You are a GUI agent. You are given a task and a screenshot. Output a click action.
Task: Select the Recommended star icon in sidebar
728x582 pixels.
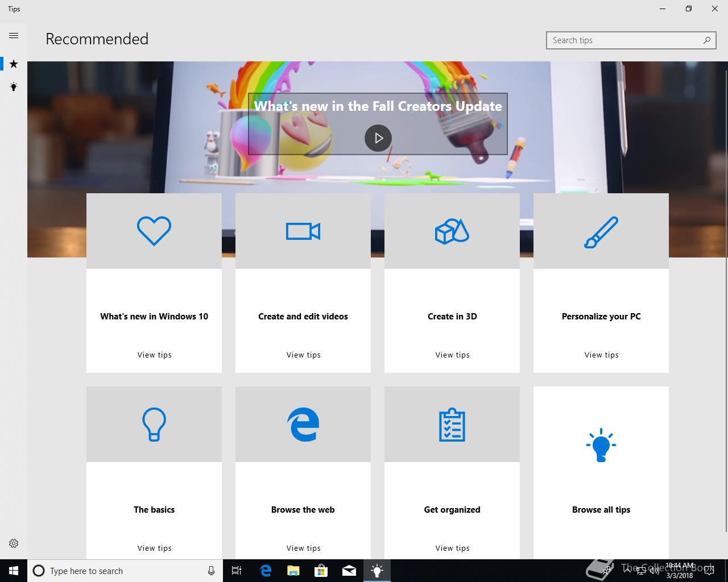pos(14,64)
